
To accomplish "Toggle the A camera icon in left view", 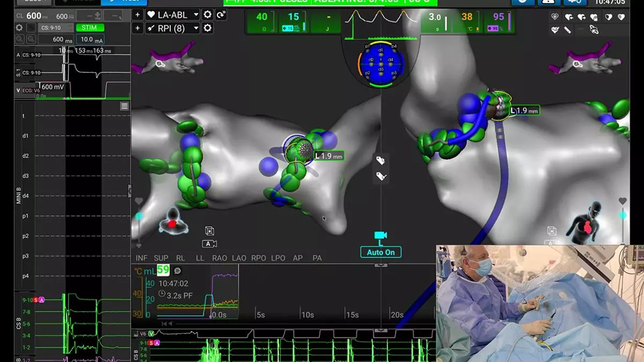I will [209, 244].
